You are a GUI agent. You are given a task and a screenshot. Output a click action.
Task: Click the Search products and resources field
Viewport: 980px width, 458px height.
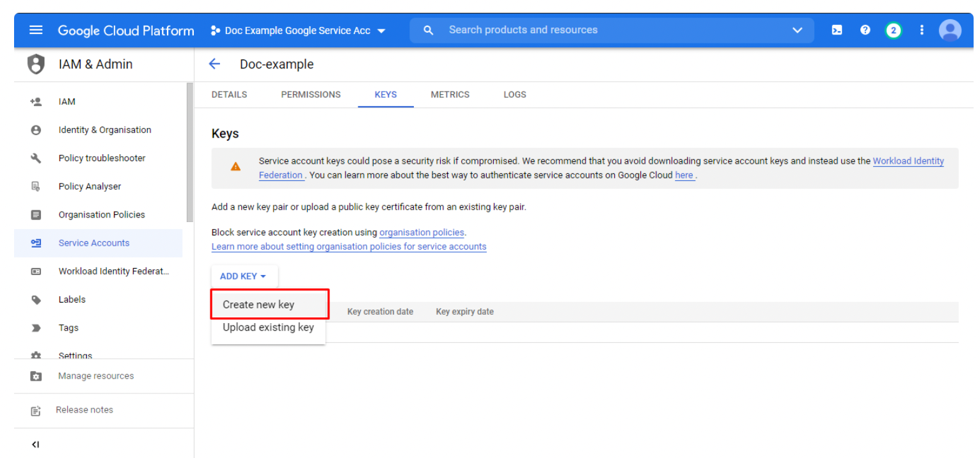[611, 30]
